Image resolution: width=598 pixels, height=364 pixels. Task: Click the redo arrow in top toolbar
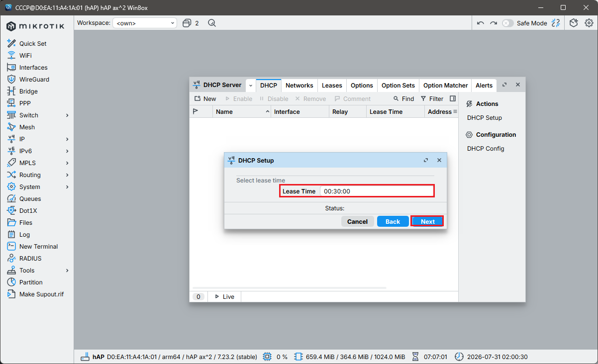(493, 23)
